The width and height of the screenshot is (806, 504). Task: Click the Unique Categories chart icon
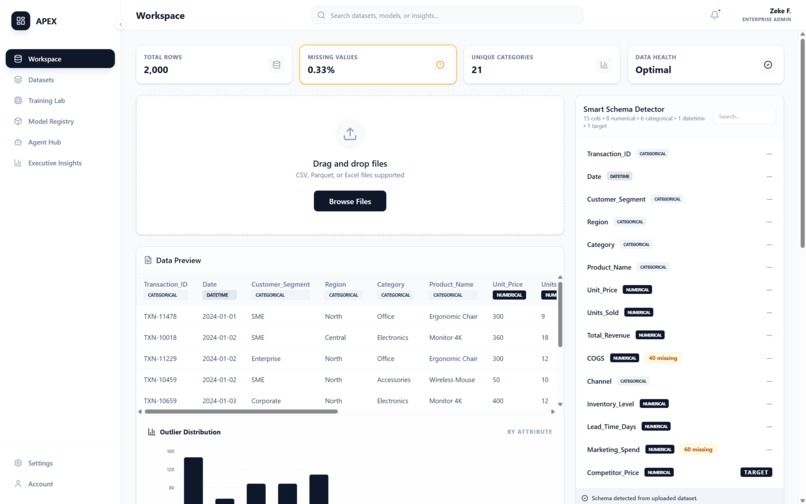tap(604, 65)
